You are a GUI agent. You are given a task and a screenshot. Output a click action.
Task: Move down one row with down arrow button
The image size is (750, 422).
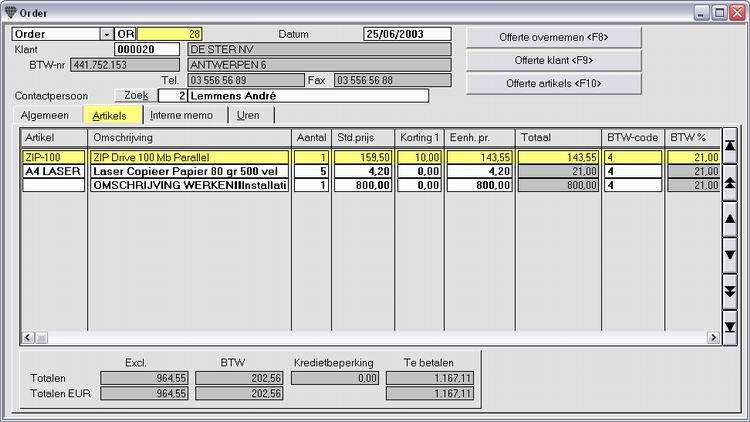point(729,255)
